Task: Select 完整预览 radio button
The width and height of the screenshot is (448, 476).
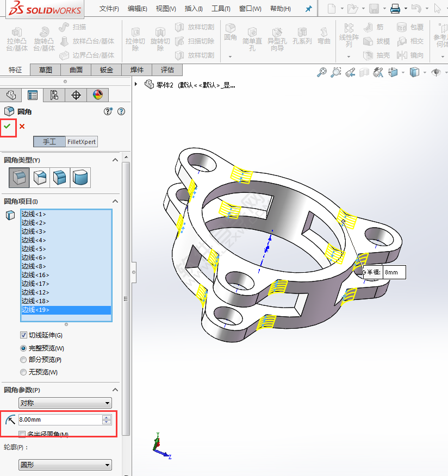Action: [23, 348]
